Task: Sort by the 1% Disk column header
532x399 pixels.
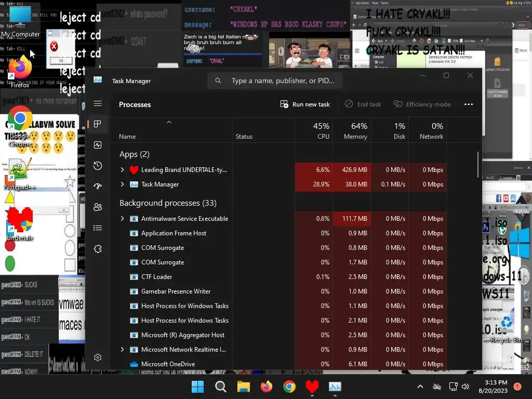Action: pos(390,130)
